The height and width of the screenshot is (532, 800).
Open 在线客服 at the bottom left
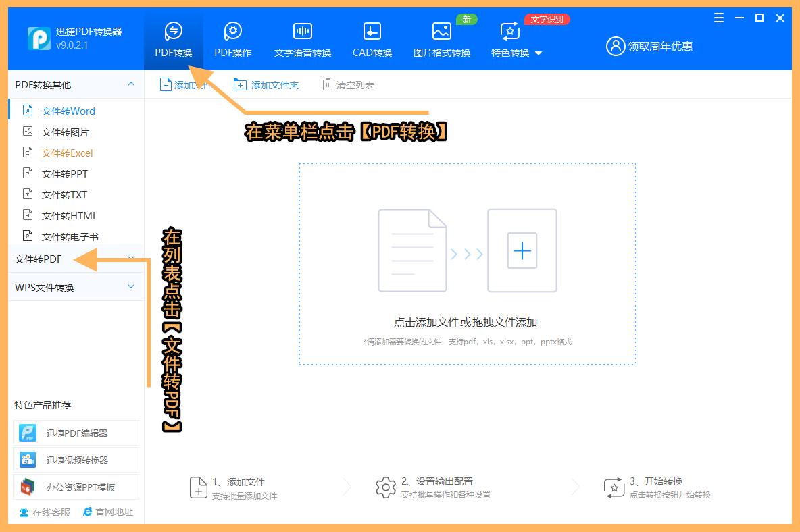coord(33,512)
